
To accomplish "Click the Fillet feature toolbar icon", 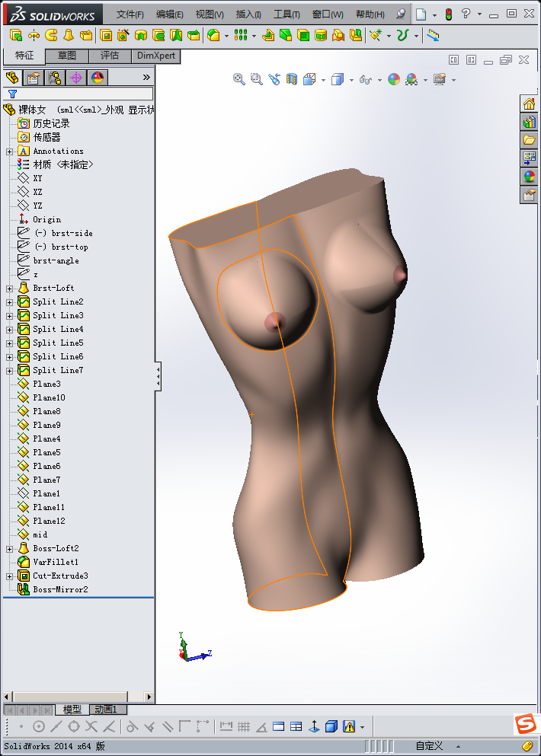I will (x=213, y=35).
